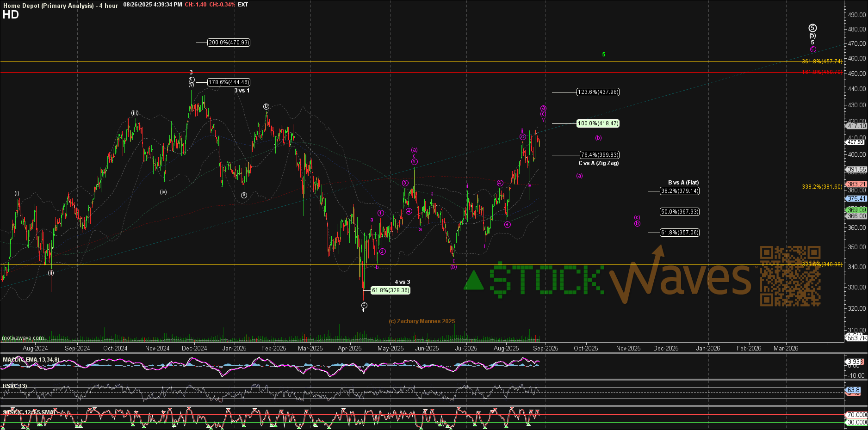The width and height of the screenshot is (868, 430).
Task: Click the '(c) Zachary Mannes 2025' copyright text
Action: (422, 321)
